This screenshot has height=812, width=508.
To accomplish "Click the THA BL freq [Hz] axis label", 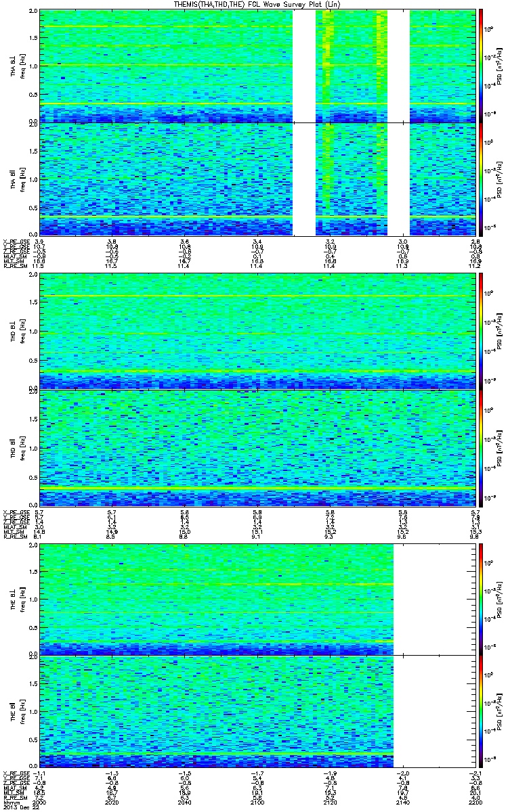I will pos(17,66).
